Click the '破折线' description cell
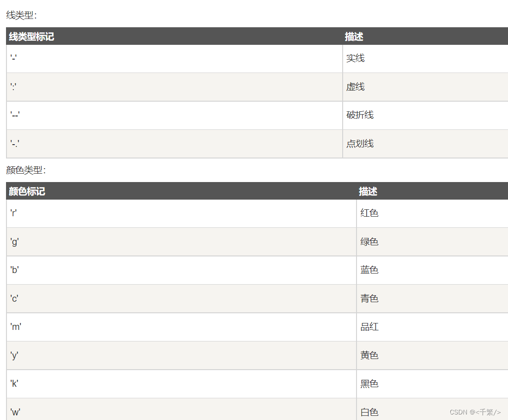Viewport: 508px width, 420px height. (x=425, y=116)
